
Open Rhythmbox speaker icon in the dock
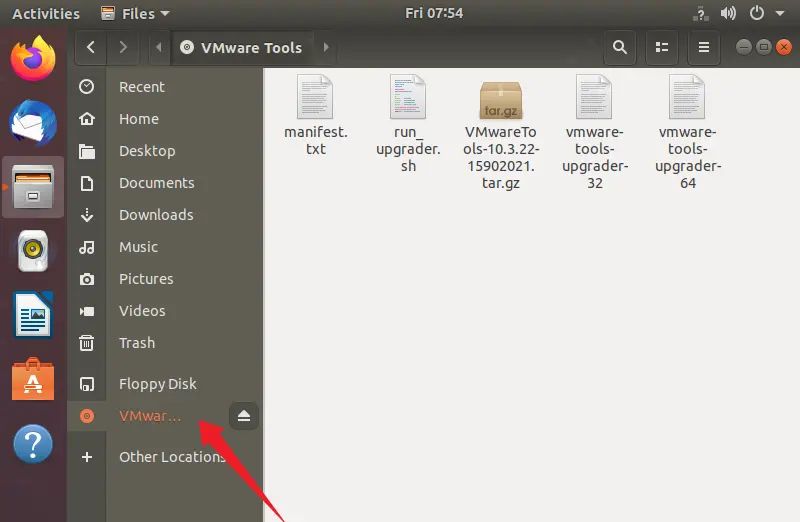click(x=33, y=251)
